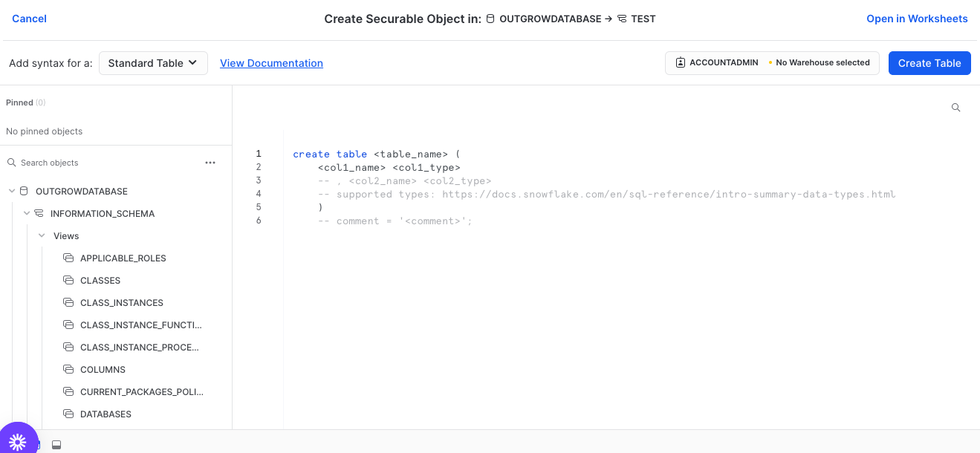Open the more options menu beside Search objects
980x453 pixels.
click(x=210, y=163)
